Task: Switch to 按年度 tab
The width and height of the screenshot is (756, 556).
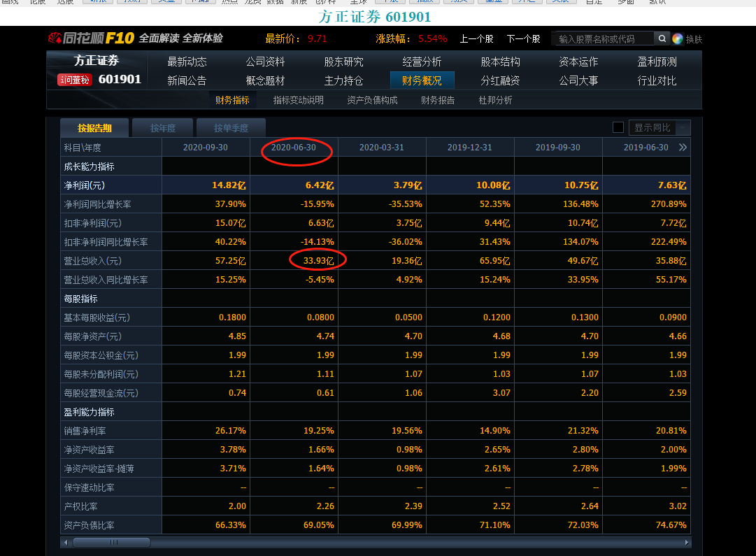Action: pos(162,128)
